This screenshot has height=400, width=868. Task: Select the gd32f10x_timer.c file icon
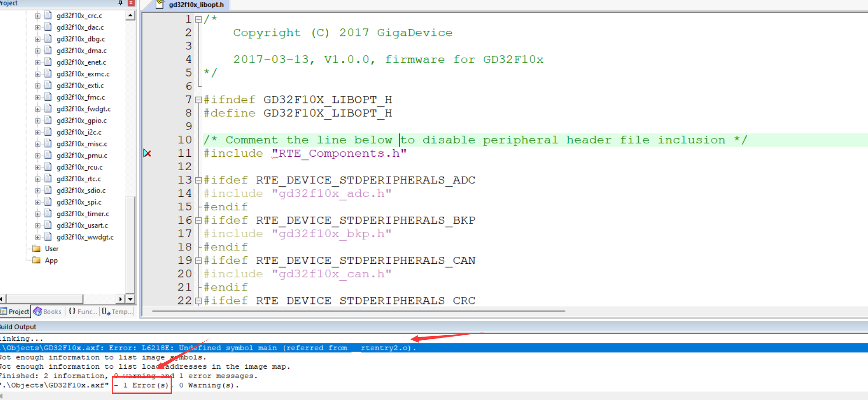[48, 214]
